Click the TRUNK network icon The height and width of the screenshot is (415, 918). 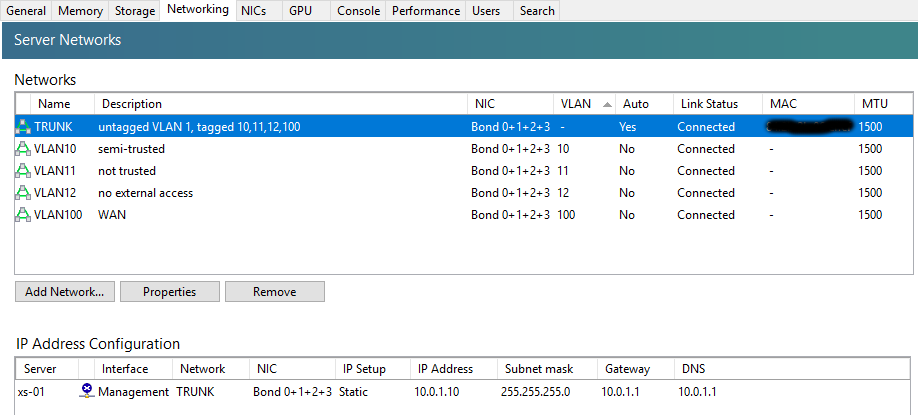pos(23,127)
